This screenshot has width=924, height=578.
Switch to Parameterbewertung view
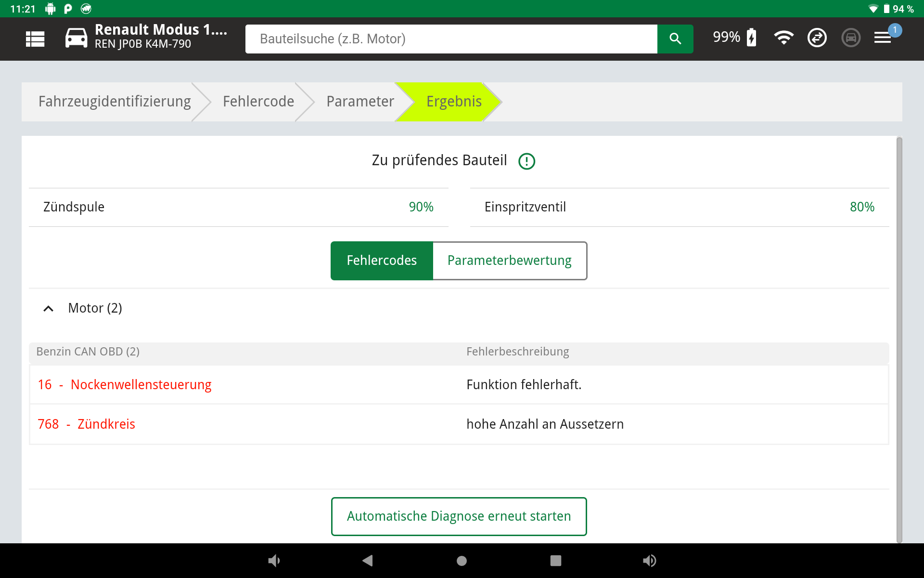click(x=509, y=261)
